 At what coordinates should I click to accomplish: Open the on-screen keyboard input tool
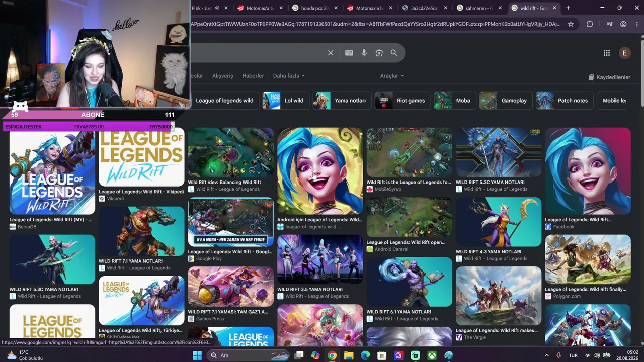click(349, 53)
